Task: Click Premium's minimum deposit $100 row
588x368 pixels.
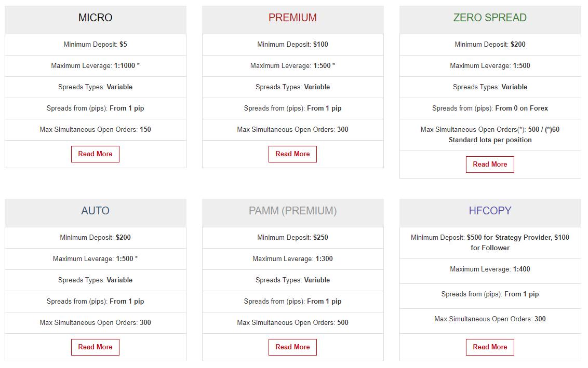Action: 292,45
